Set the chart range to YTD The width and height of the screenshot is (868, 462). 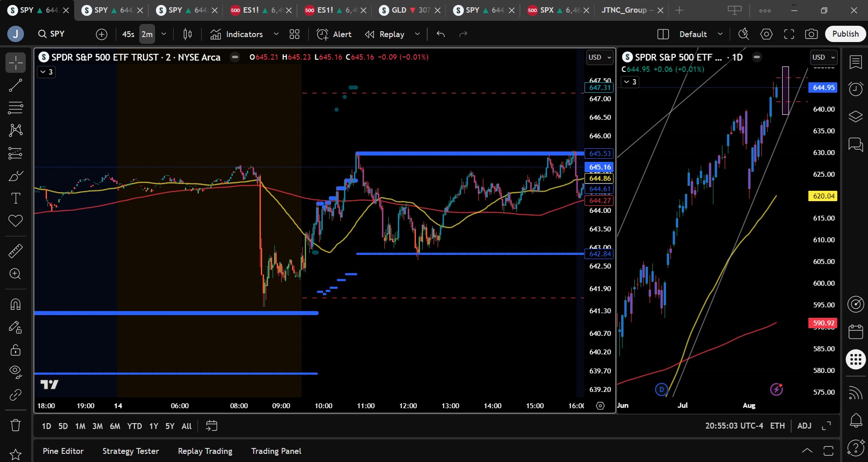pyautogui.click(x=134, y=426)
